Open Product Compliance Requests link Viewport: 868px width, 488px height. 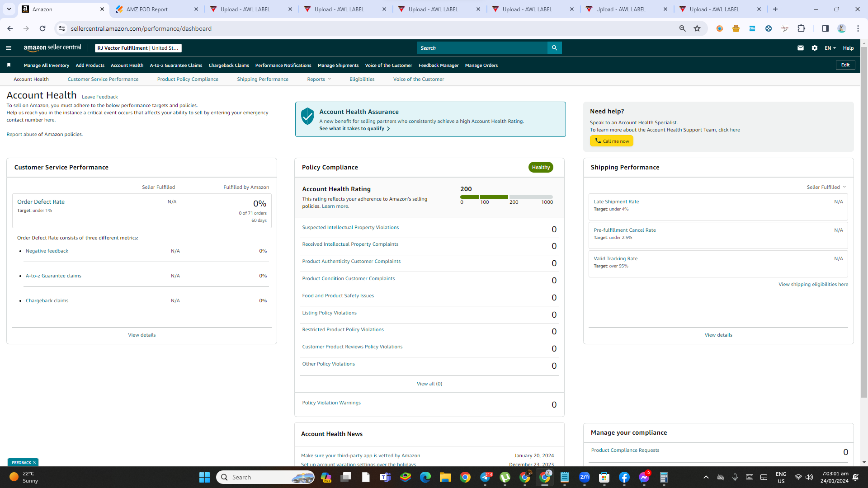point(625,450)
